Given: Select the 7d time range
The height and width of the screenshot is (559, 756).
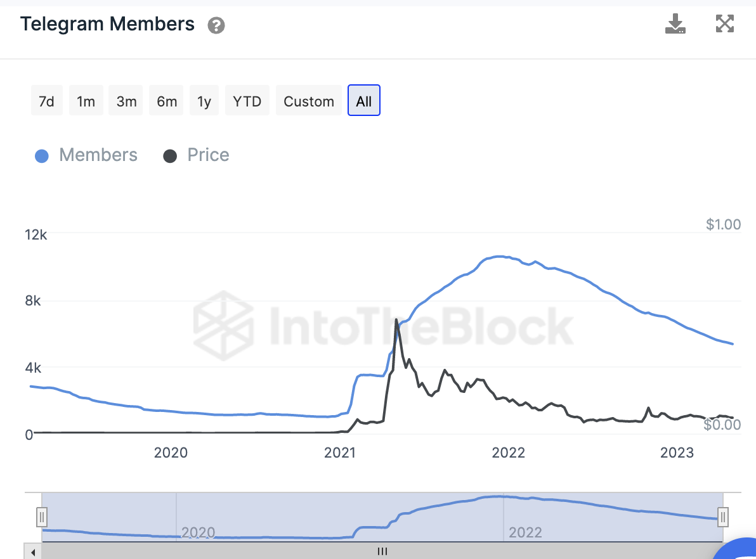Looking at the screenshot, I should coord(46,101).
